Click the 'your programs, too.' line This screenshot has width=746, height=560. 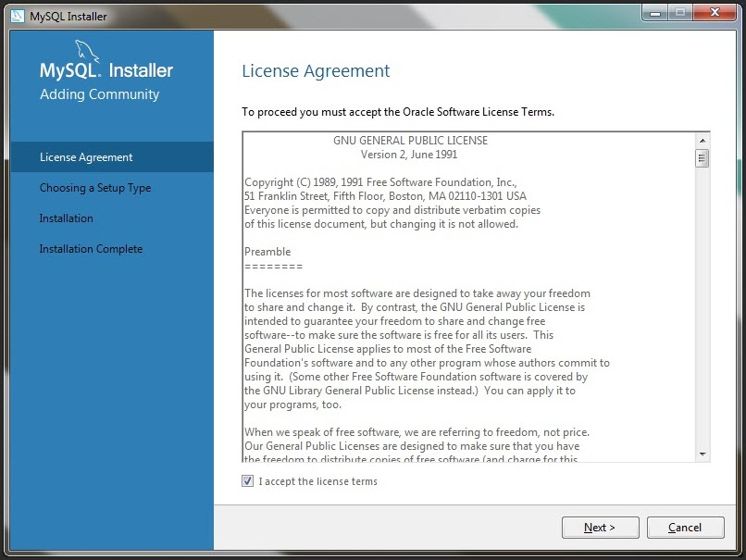pyautogui.click(x=292, y=404)
